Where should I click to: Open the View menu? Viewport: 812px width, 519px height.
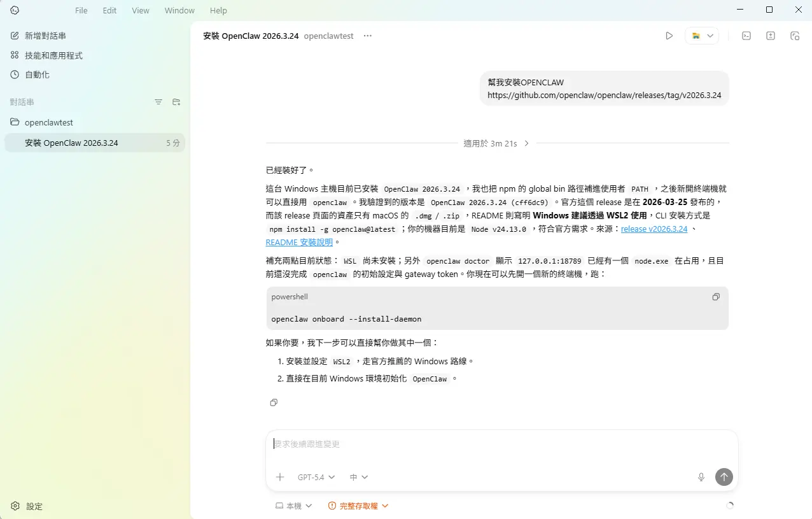tap(141, 10)
